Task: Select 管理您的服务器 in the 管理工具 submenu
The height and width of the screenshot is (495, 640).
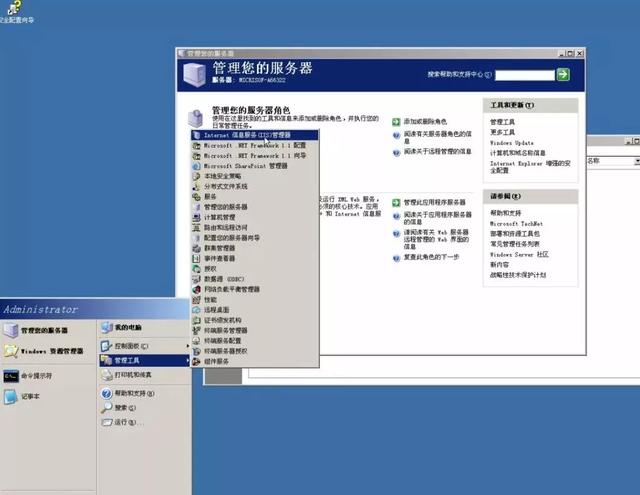Action: [x=254, y=207]
